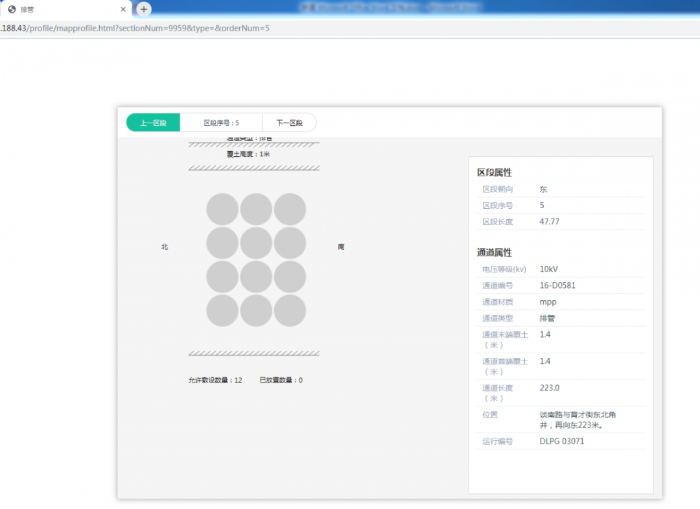Click the 运行编号 value DLPG 03071

[x=562, y=440]
